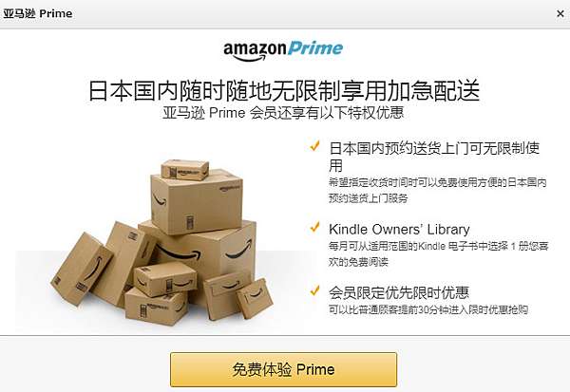Click the orange checkmark beside 日本国内预约送货上门
The image size is (570, 392).
[314, 146]
